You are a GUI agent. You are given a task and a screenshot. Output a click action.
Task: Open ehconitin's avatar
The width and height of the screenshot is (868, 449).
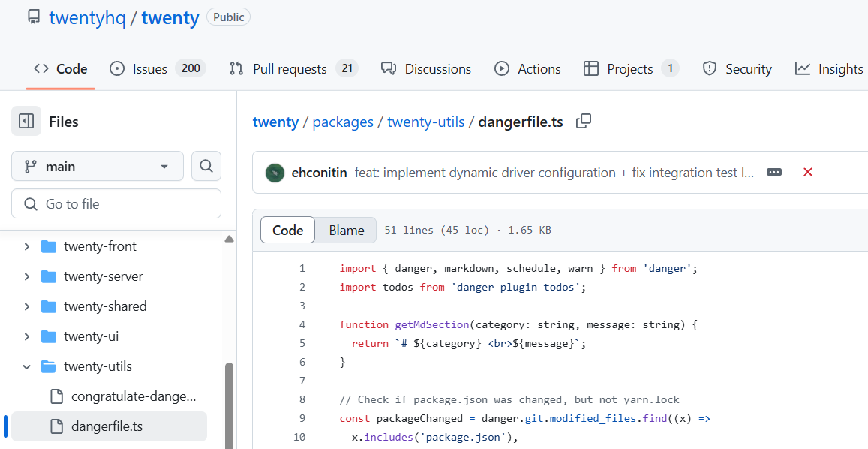click(275, 173)
